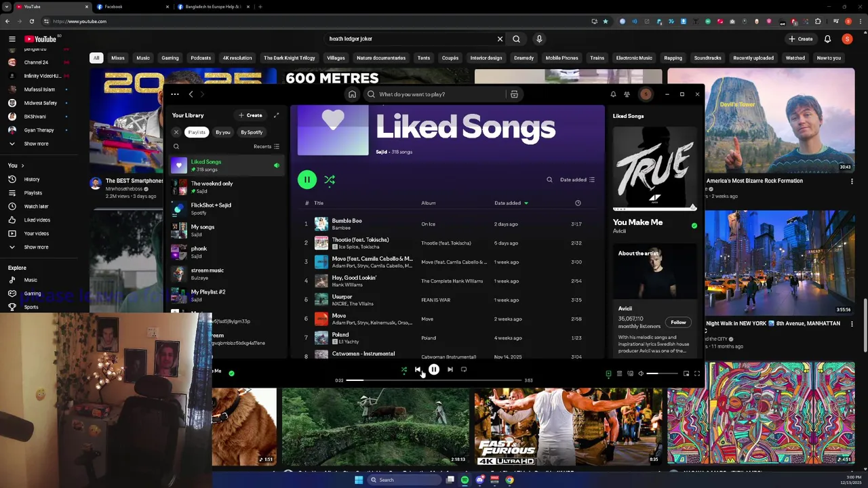Select Electronic Music chip on YouTube
The image size is (868, 488).
point(634,58)
